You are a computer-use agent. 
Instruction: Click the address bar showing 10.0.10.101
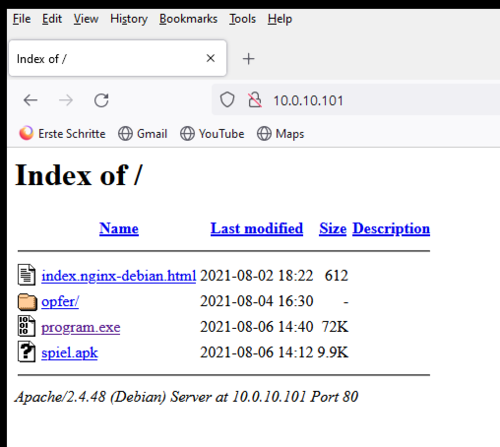coord(356,100)
